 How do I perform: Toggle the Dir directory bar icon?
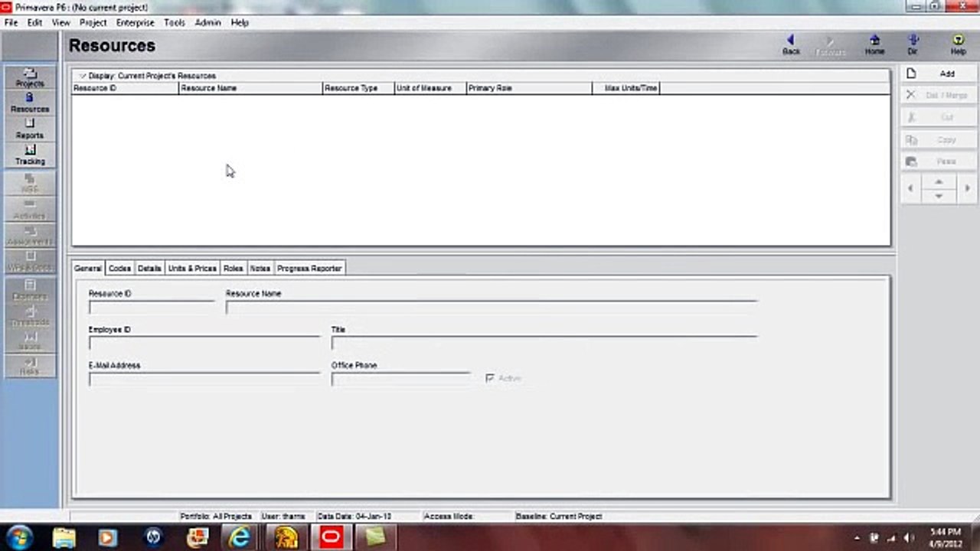[x=913, y=44]
